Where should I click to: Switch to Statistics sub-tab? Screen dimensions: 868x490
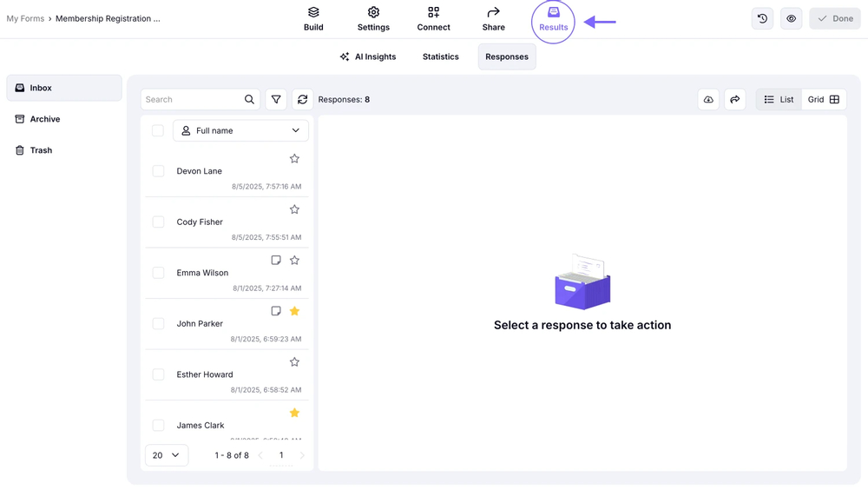(441, 56)
